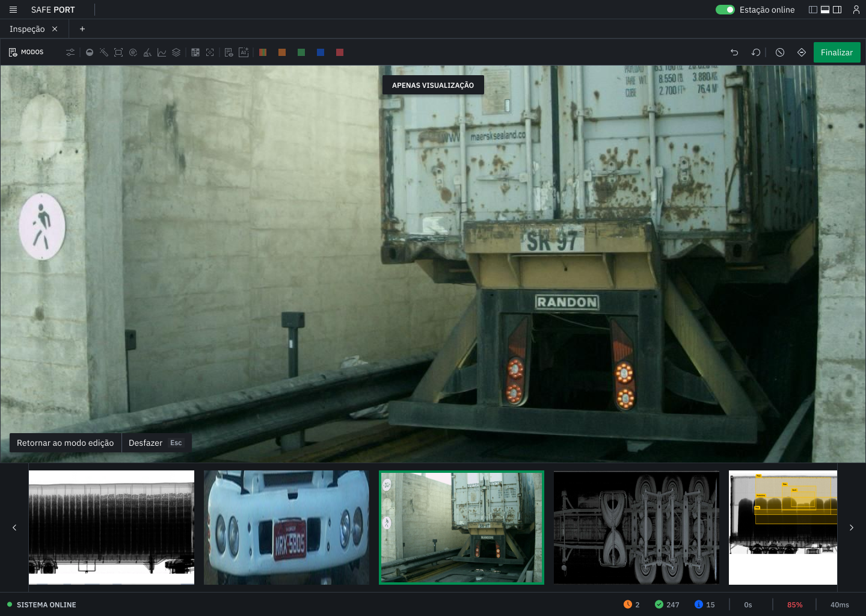Go to previous thumbnails with left chevron
The height and width of the screenshot is (616, 866).
(x=14, y=528)
